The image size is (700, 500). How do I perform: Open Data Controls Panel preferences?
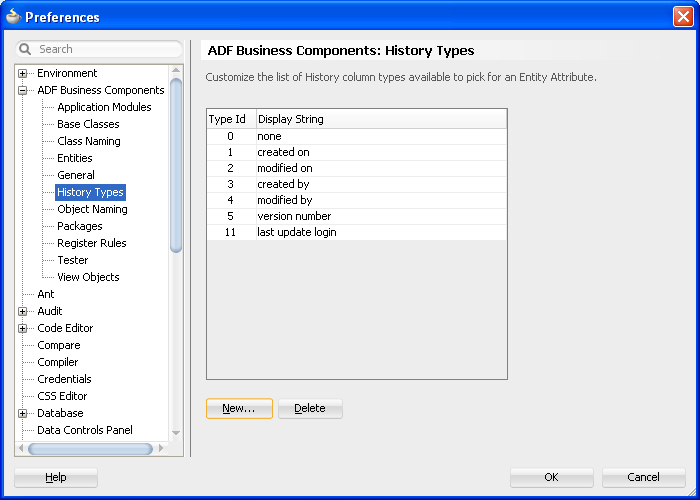click(x=85, y=430)
